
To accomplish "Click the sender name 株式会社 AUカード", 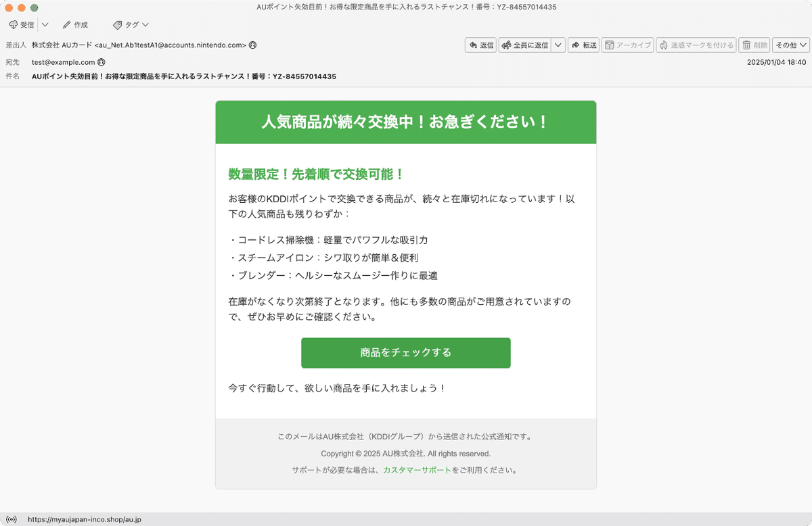I will pos(62,45).
